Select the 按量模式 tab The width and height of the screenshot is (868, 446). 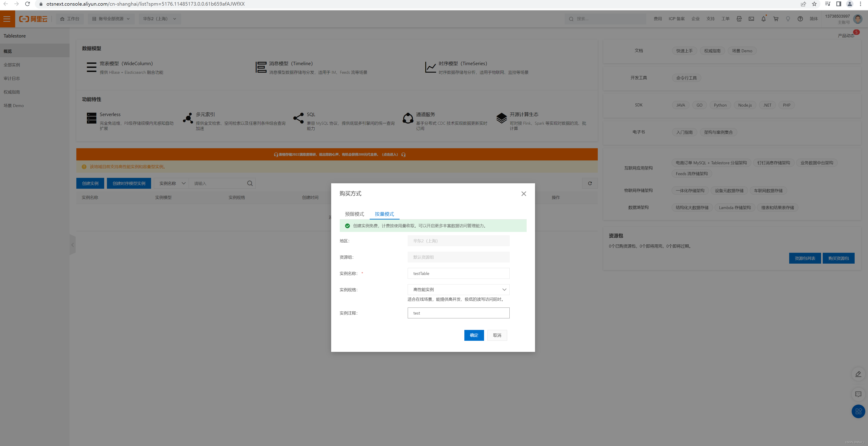(384, 214)
